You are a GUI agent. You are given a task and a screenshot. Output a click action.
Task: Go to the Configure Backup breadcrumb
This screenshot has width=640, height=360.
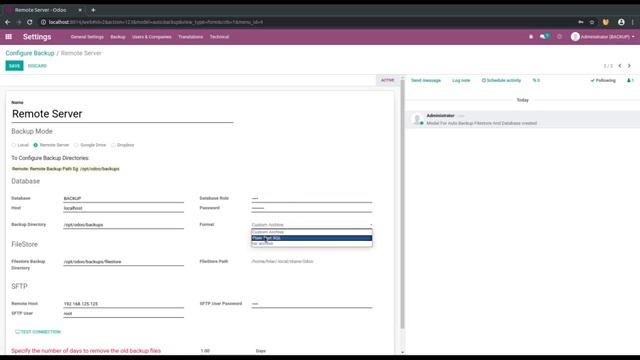[x=30, y=53]
